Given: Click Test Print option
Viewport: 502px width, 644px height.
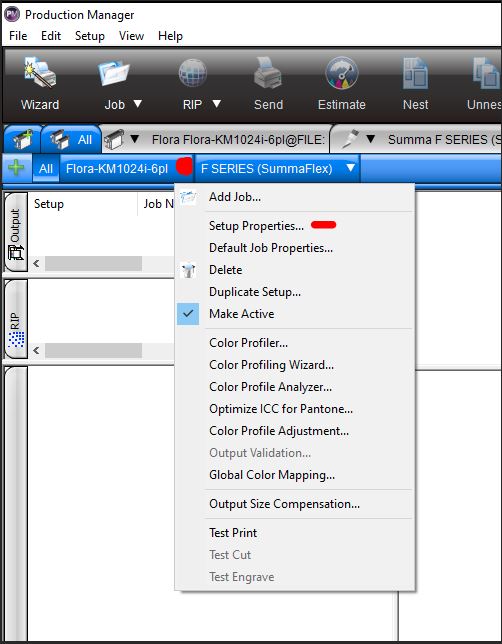Looking at the screenshot, I should (233, 533).
